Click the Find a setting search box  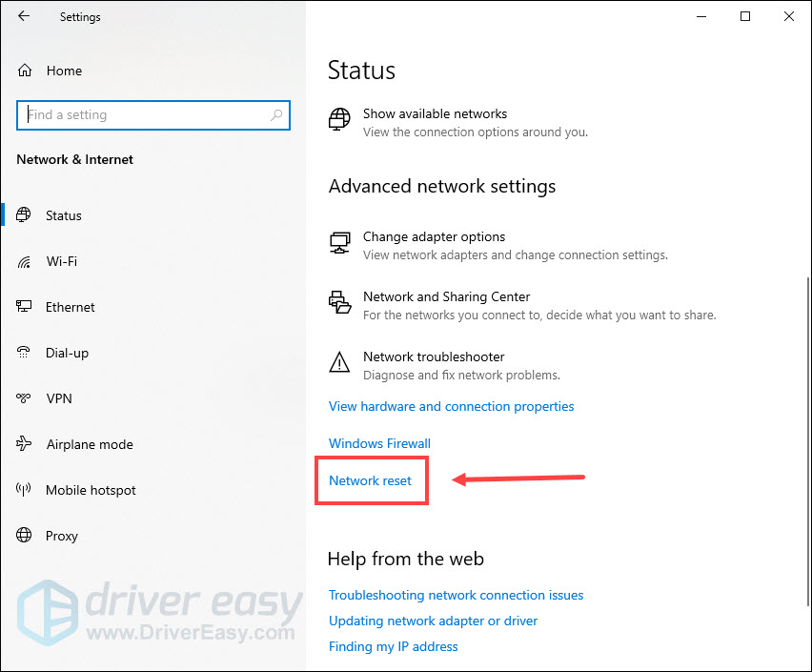[x=143, y=115]
